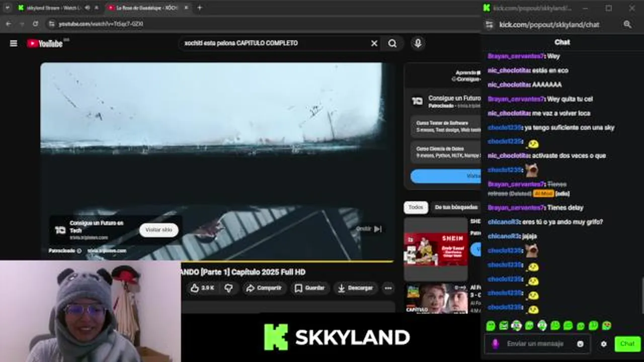The image size is (644, 362).
Task: Open more video actions ellipsis
Action: [x=388, y=288]
